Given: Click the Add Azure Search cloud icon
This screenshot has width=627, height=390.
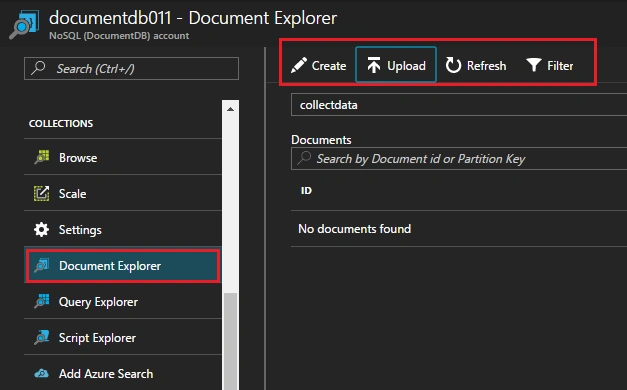Looking at the screenshot, I should pos(42,374).
